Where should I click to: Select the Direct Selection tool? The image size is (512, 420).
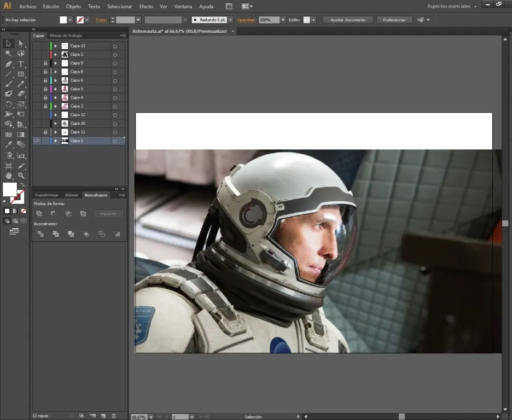pyautogui.click(x=21, y=43)
